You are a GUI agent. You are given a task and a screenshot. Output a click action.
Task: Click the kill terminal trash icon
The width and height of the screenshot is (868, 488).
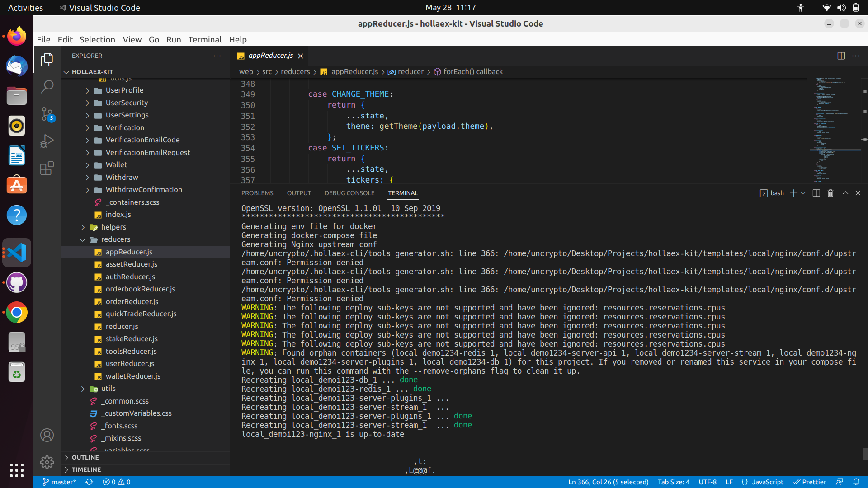coord(830,193)
